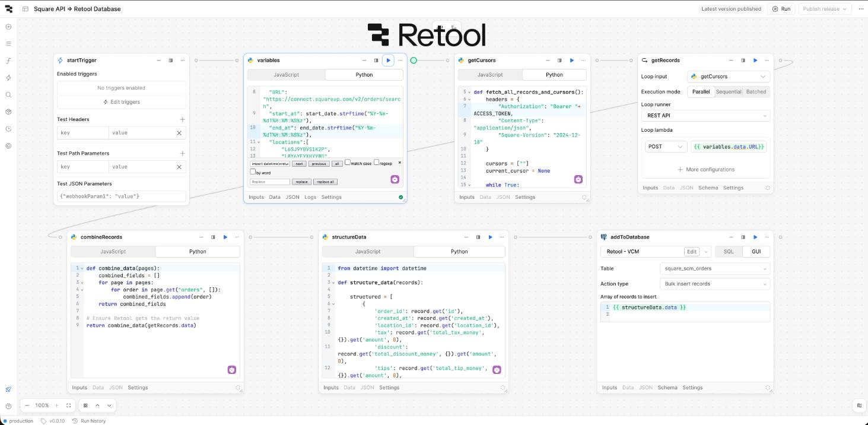Run the structureData block

click(490, 237)
